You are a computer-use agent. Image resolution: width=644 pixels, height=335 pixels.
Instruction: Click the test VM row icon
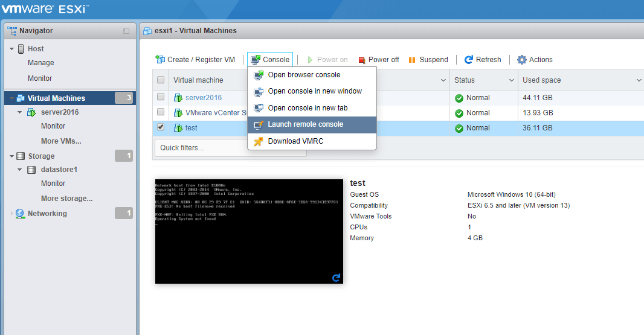(178, 128)
